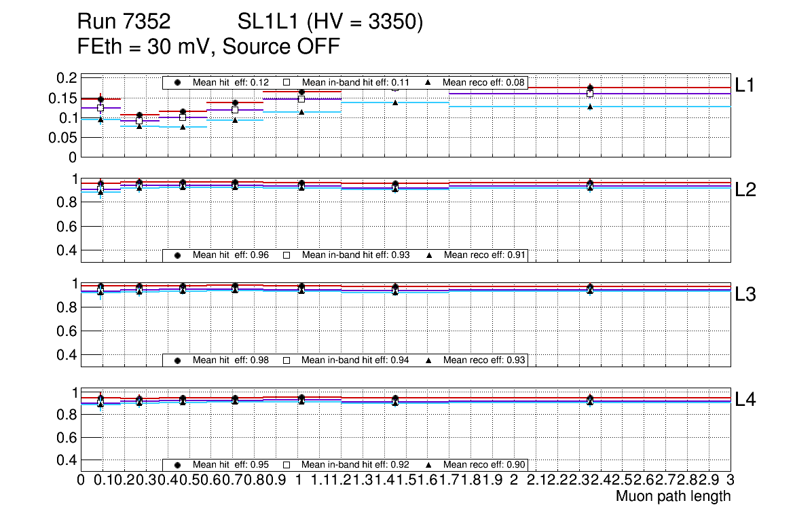Click the 'SL1L1 (HV = 3350)' title text
The image size is (812, 524).
330,23
